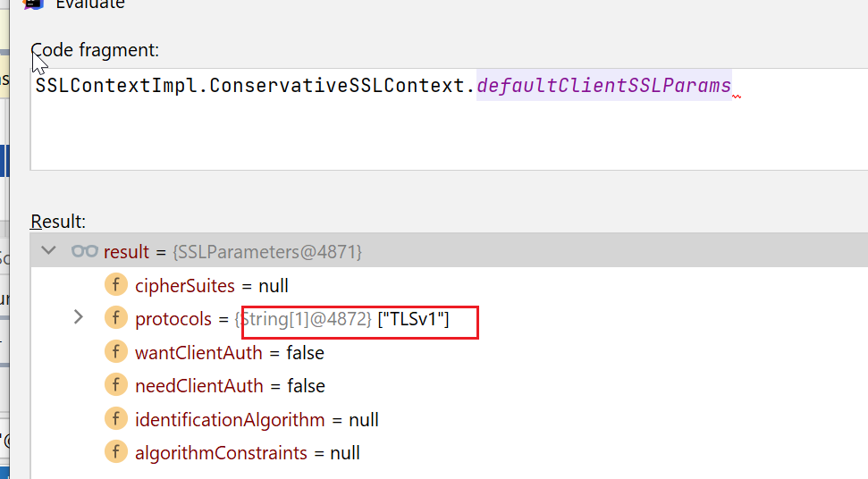Click the field icon next to wantClientAuth

click(115, 353)
